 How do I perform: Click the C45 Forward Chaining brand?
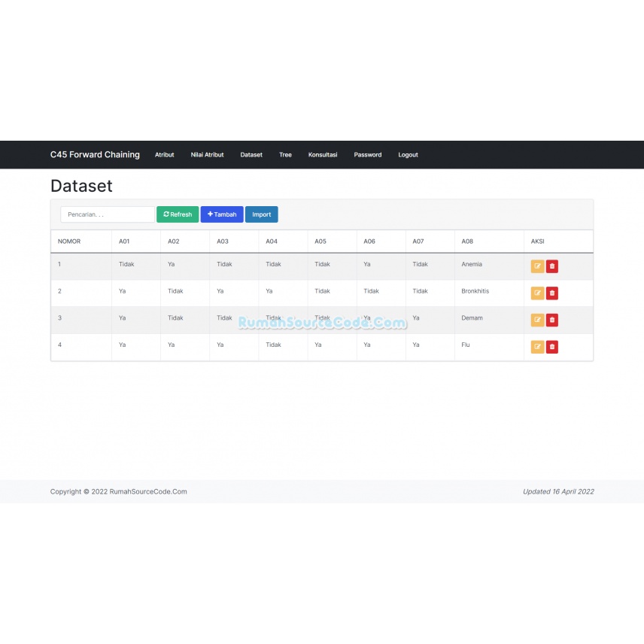[95, 155]
